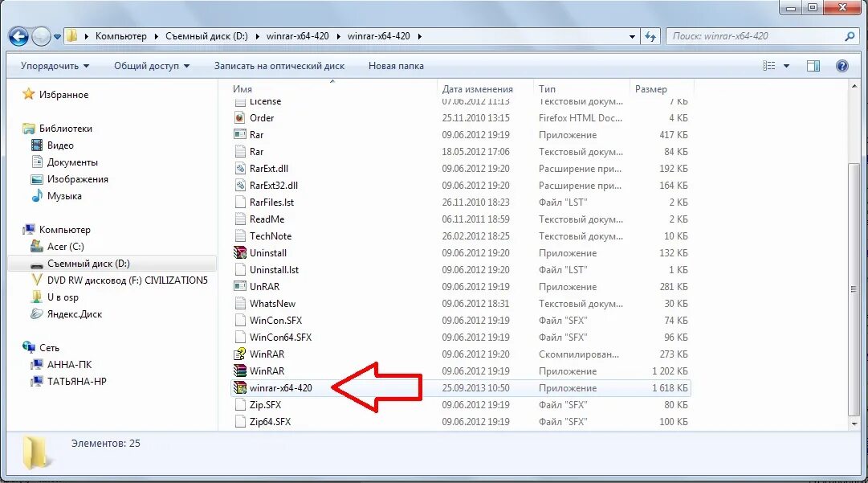The width and height of the screenshot is (868, 483).
Task: Select drive 'Acer (C:)'
Action: click(x=65, y=247)
